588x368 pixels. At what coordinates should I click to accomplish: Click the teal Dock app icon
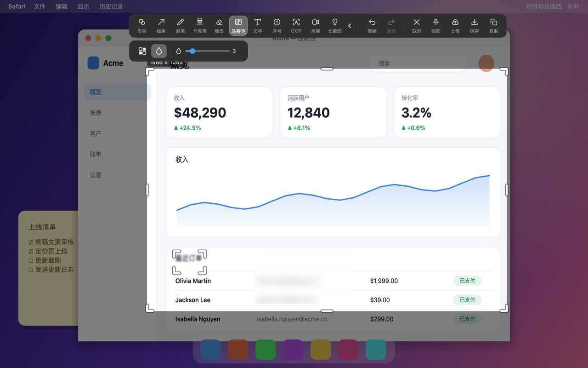tap(376, 350)
